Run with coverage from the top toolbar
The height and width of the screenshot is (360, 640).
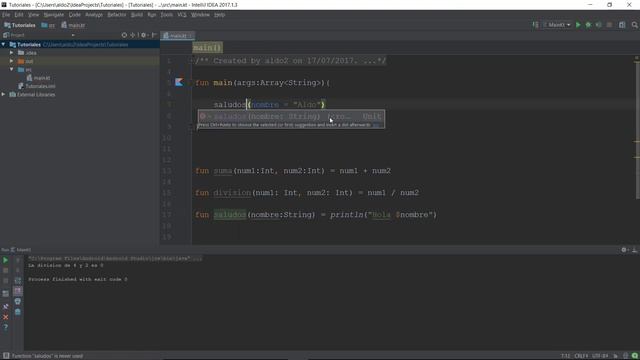click(598, 25)
